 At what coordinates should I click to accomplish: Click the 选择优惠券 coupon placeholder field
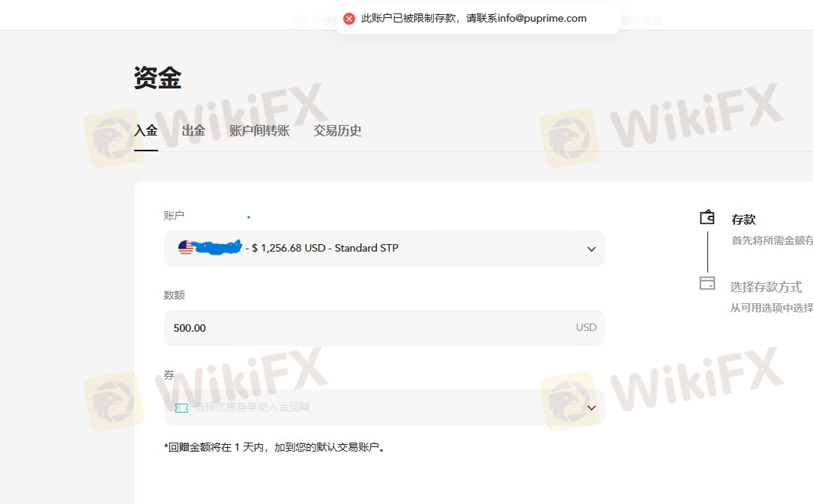(384, 407)
